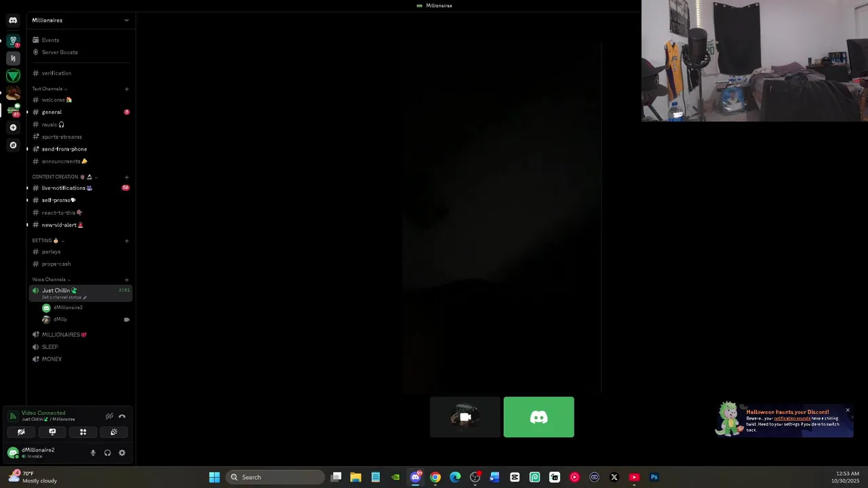Open the Millionaires server icon with 61 badge
Viewport: 868px width, 488px height.
(x=13, y=110)
